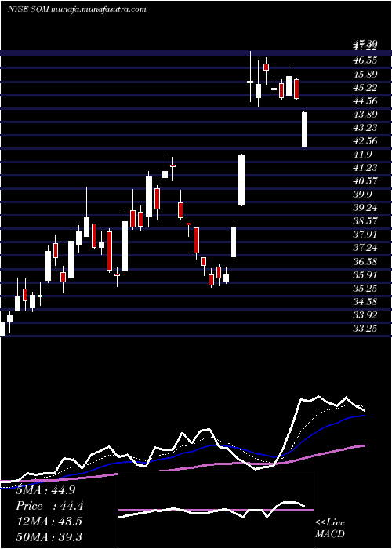Select the 43.23 price axis value
Screen dimensions: 392x549
click(365, 128)
